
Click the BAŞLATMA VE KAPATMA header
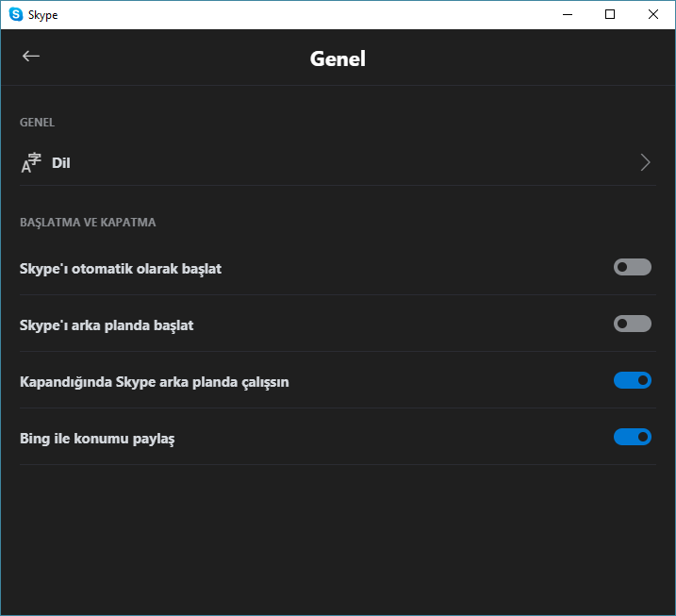pos(88,223)
